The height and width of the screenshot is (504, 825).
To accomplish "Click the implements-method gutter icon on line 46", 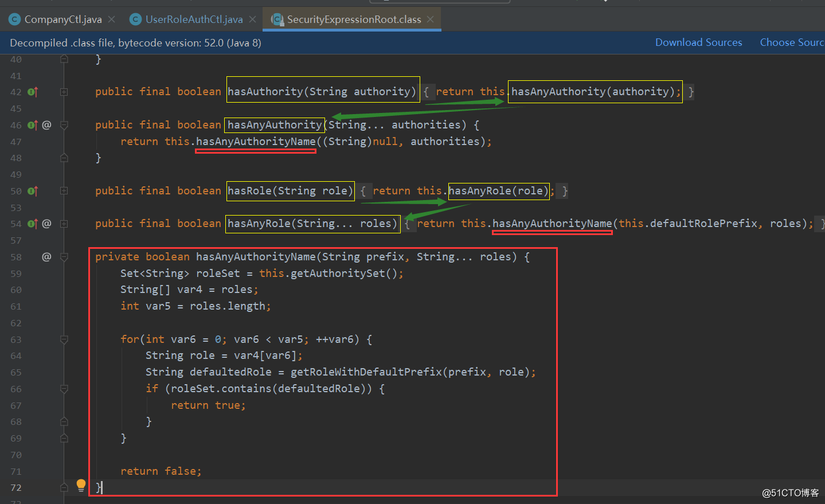I will [33, 125].
